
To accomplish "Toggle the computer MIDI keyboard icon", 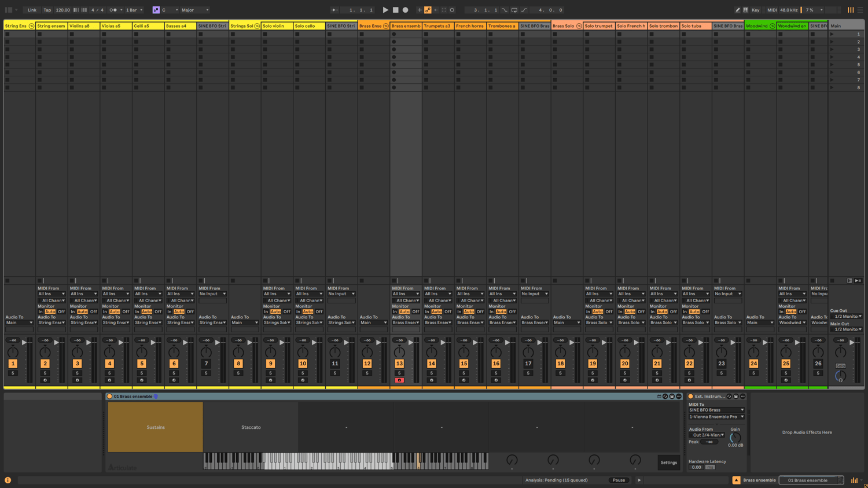I will pyautogui.click(x=746, y=10).
